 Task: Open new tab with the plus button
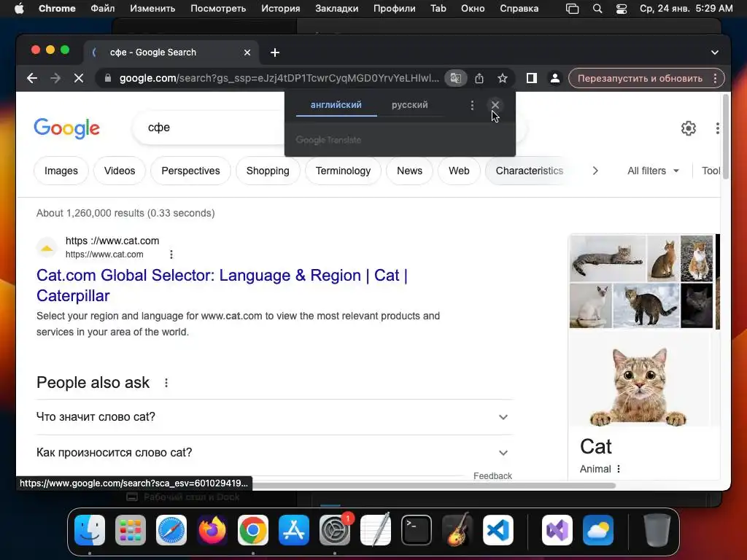tap(275, 52)
